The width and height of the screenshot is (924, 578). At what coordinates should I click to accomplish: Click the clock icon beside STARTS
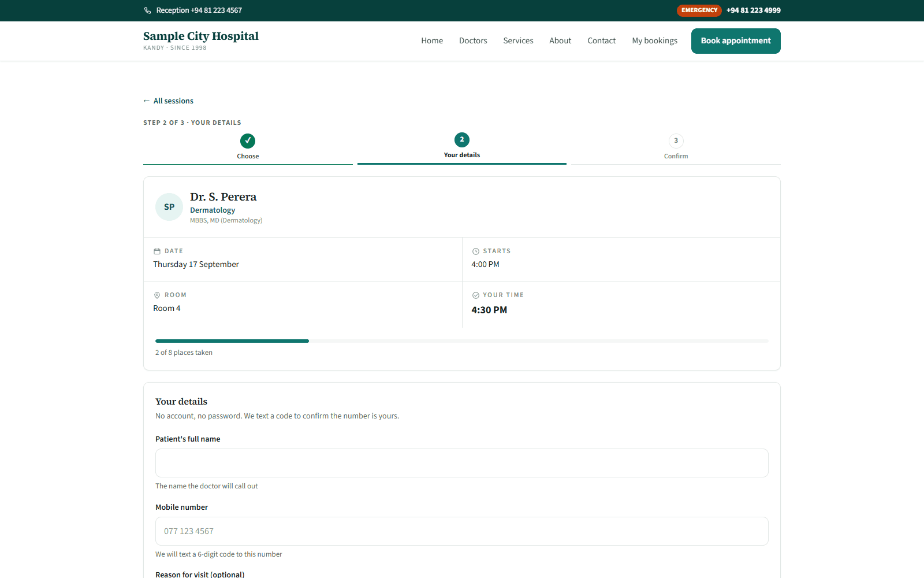tap(476, 251)
